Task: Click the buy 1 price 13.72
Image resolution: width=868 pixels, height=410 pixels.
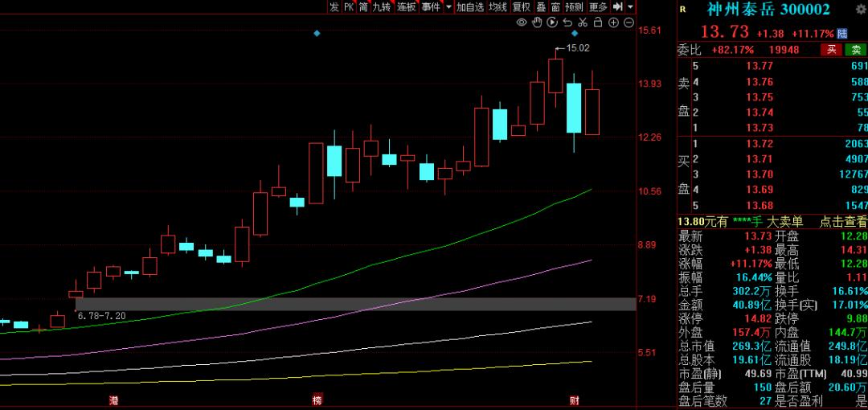Action: tap(759, 144)
